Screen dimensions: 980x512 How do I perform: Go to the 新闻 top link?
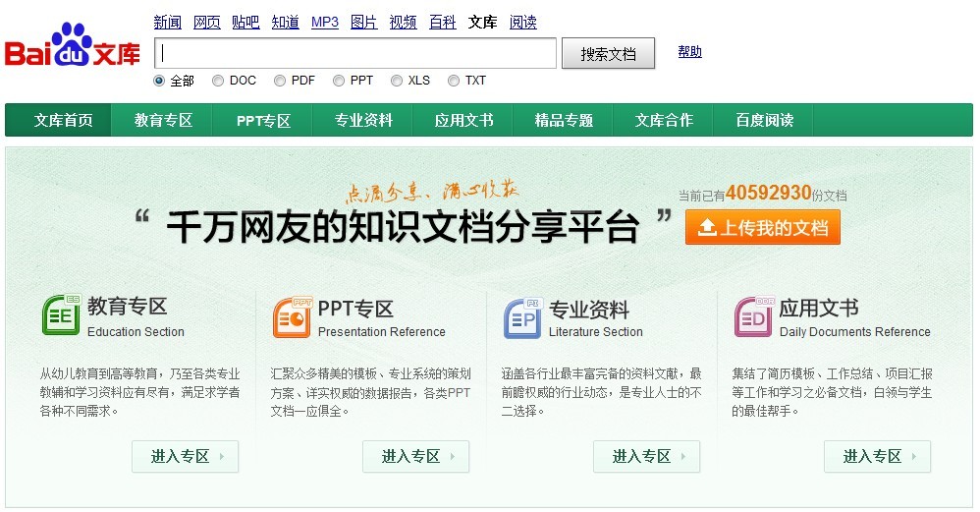tap(168, 23)
